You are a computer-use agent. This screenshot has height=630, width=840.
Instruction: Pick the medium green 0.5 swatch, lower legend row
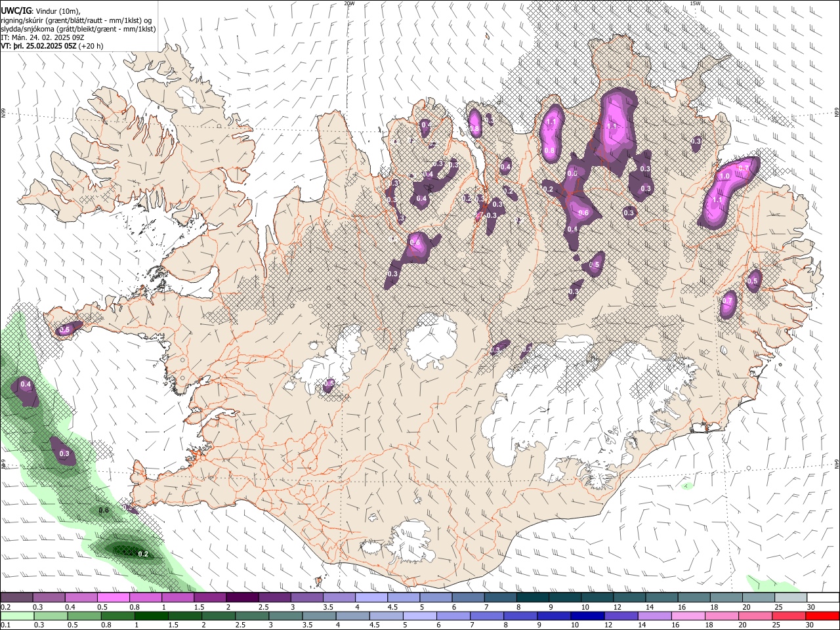[84, 616]
